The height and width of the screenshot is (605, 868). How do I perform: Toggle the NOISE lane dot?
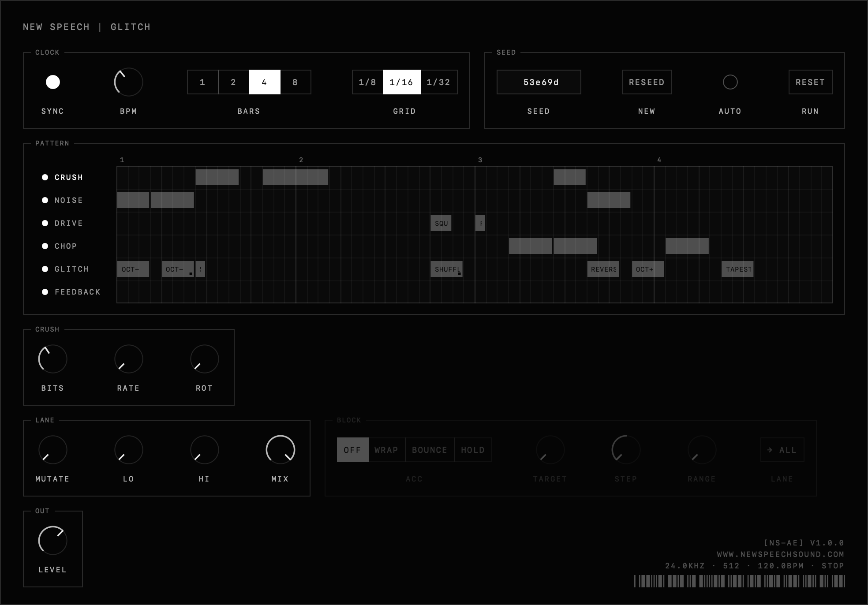tap(45, 200)
